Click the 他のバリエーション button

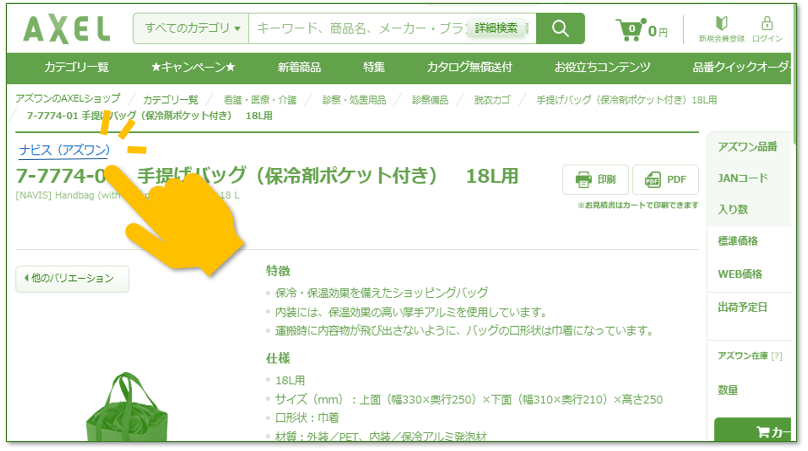pyautogui.click(x=72, y=279)
